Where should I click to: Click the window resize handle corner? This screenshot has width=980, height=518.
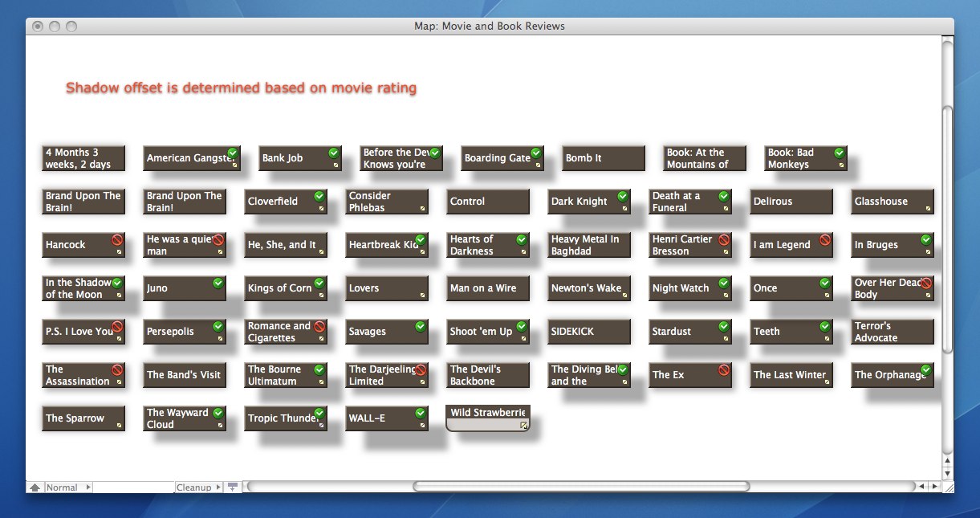947,487
